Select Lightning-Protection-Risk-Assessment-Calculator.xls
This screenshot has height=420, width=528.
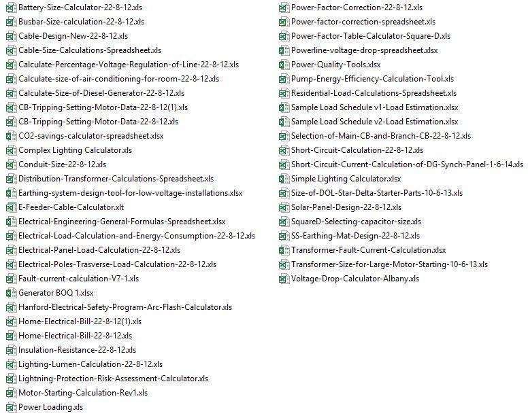pyautogui.click(x=114, y=379)
